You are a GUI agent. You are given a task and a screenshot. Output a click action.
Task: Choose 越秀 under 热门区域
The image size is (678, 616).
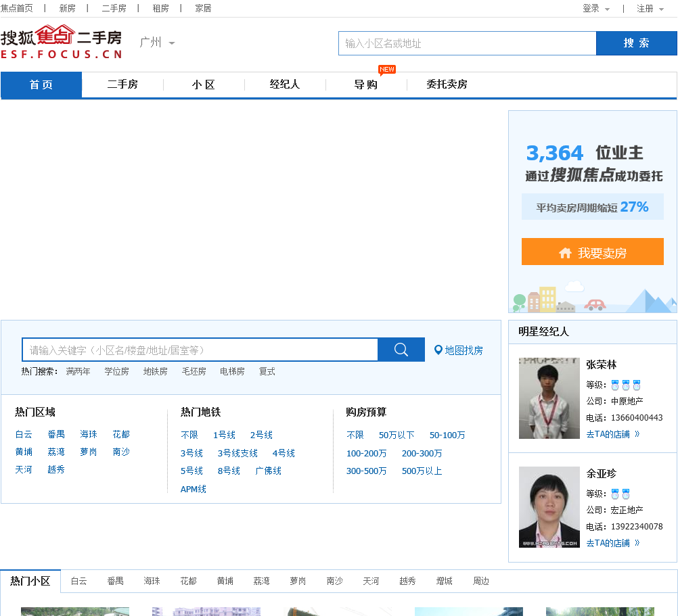(x=56, y=469)
